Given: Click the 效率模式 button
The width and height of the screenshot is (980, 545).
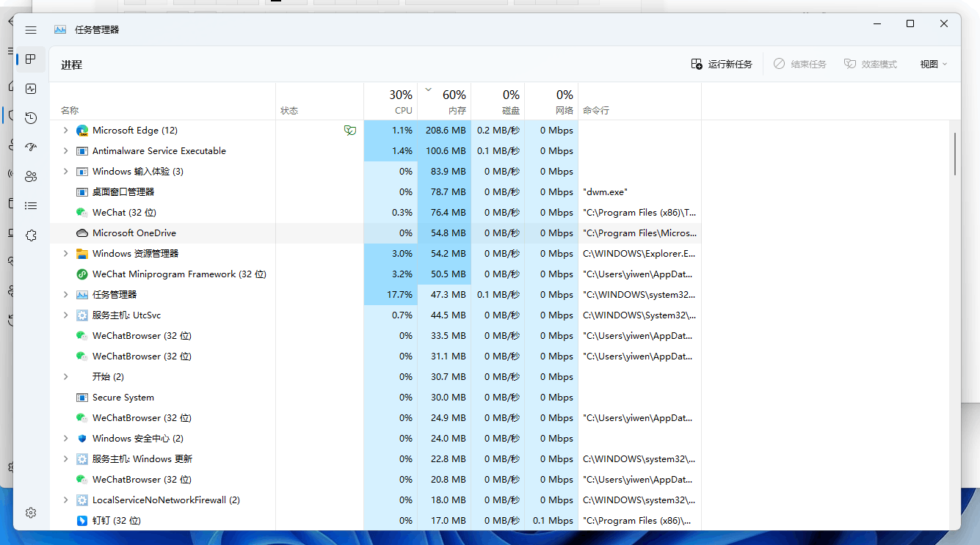Looking at the screenshot, I should pos(871,65).
